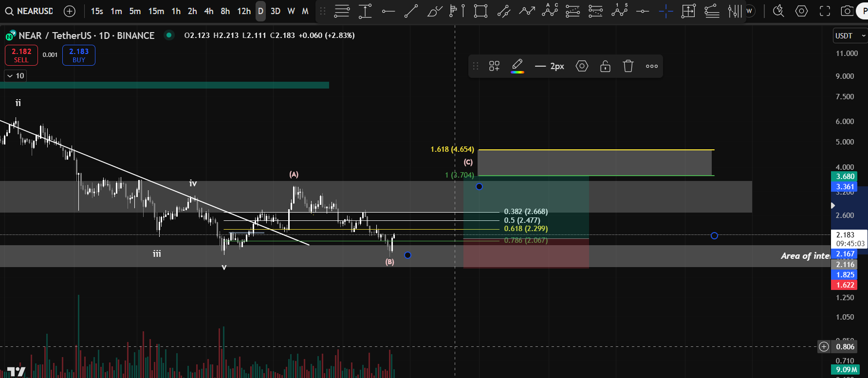Add symbol with plus circle icon
868x378 pixels.
(70, 11)
